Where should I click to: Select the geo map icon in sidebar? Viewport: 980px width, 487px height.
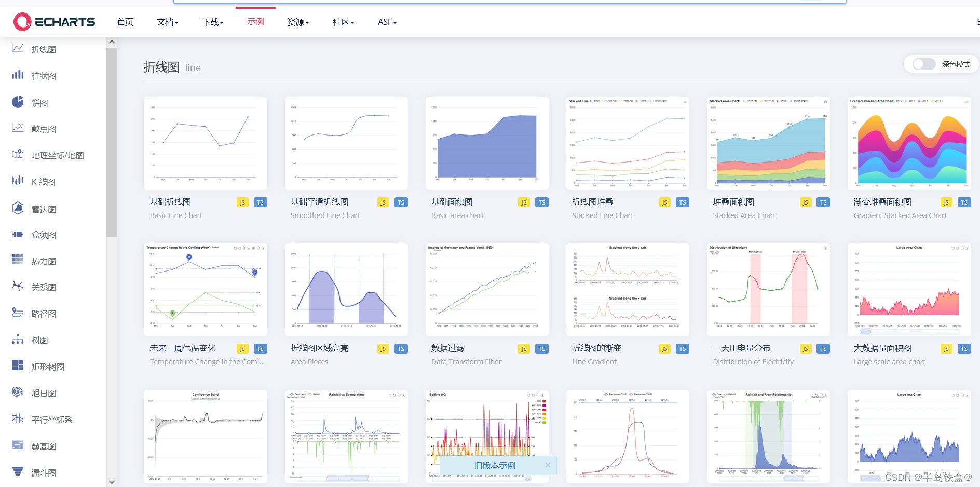point(18,154)
